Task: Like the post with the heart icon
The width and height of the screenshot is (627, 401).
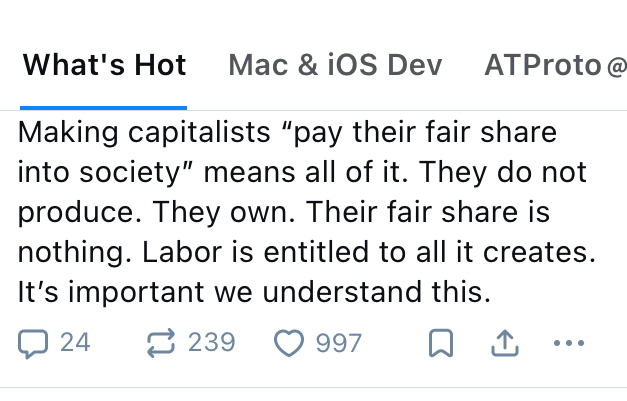Action: tap(288, 344)
